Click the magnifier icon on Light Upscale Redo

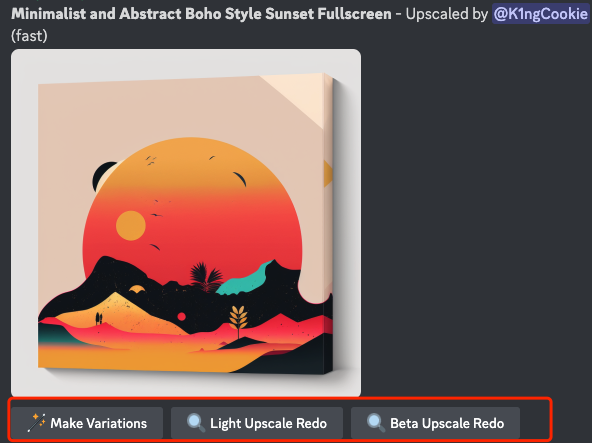pos(196,423)
